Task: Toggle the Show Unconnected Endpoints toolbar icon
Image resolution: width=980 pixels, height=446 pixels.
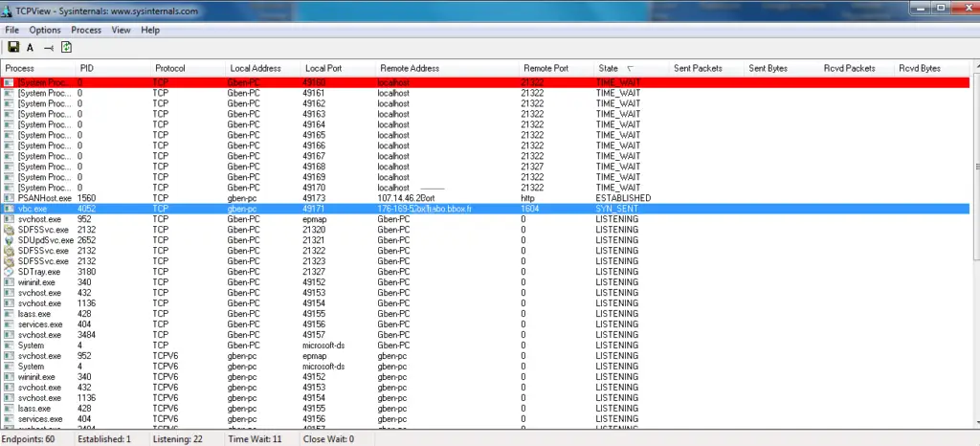Action: pyautogui.click(x=48, y=48)
